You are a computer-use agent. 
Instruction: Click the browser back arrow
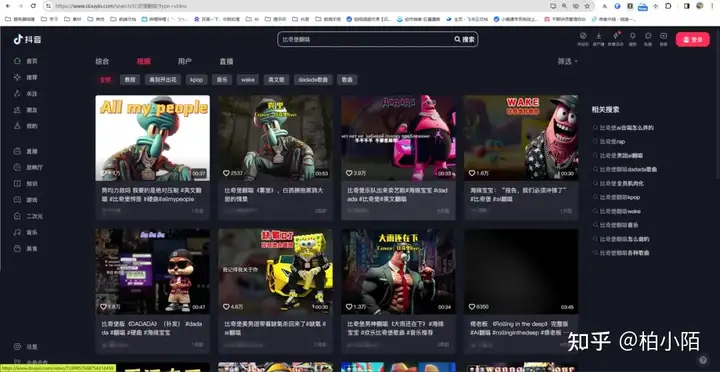point(8,6)
